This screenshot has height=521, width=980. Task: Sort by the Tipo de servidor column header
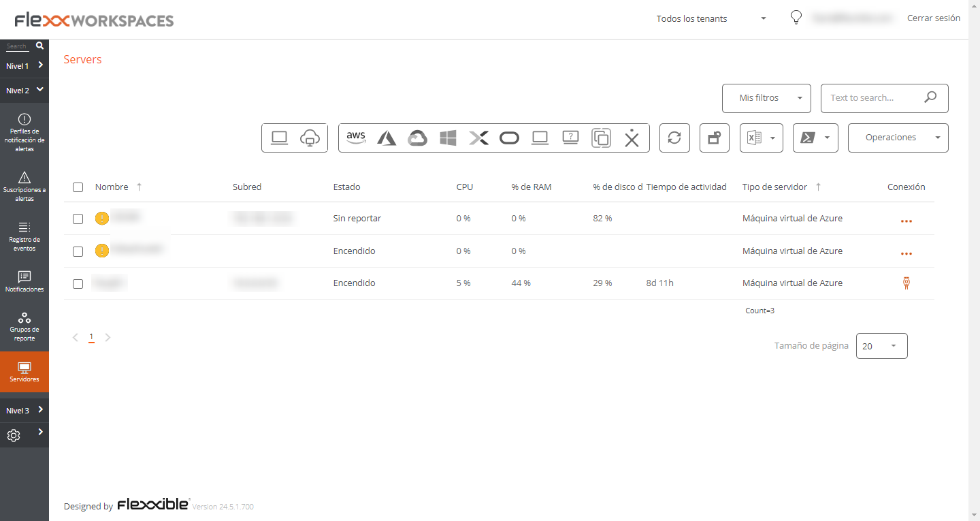point(775,187)
